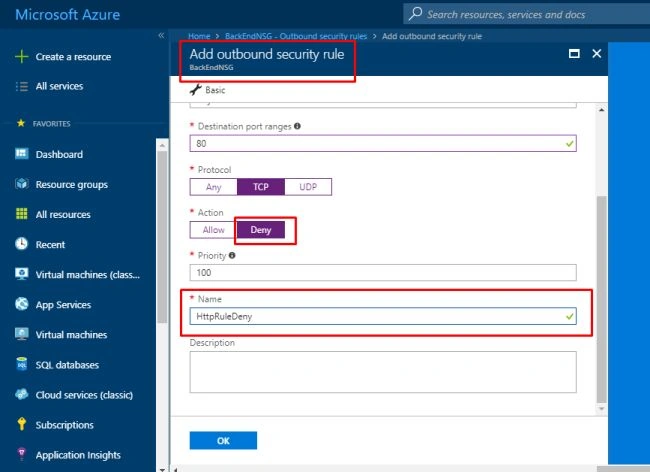Click the Application Insights bulb icon
Screen dimensions: 650x472
pyautogui.click(x=22, y=454)
